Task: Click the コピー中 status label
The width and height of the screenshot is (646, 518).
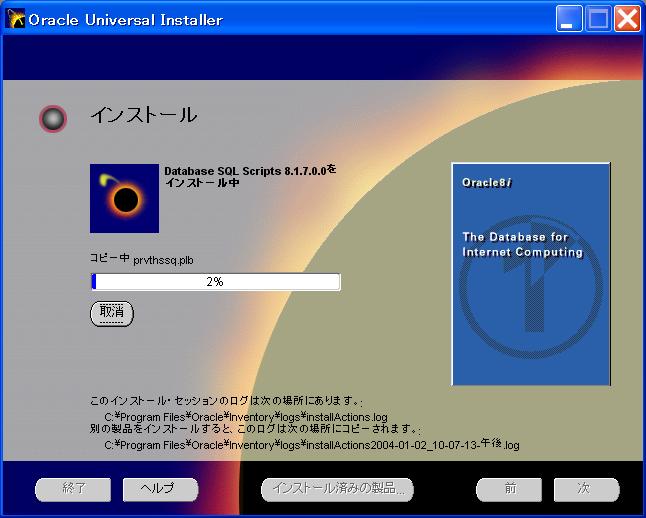Action: click(x=110, y=258)
